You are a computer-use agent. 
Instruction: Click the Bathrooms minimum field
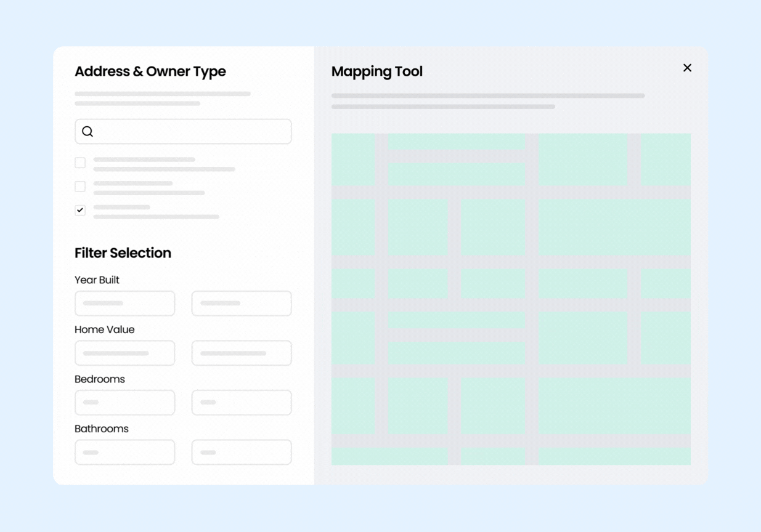(124, 452)
